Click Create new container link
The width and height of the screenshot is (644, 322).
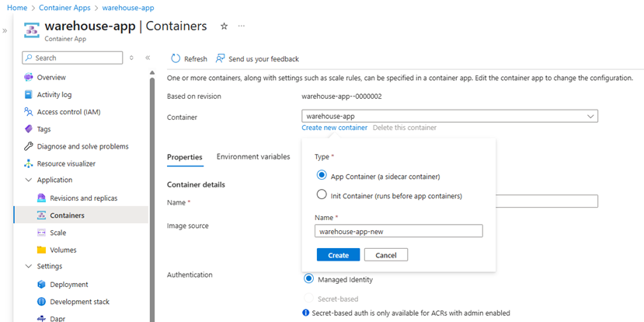coord(334,128)
